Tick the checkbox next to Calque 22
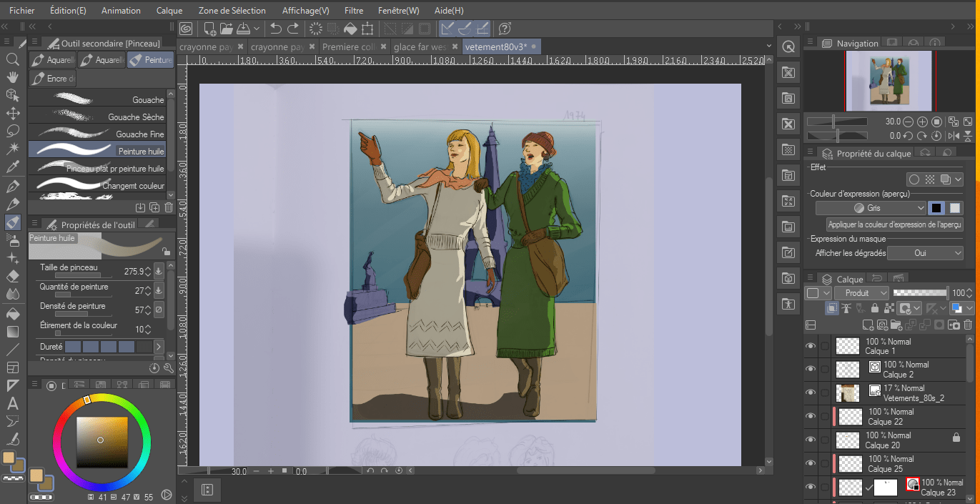Viewport: 980px width, 504px height. [825, 416]
